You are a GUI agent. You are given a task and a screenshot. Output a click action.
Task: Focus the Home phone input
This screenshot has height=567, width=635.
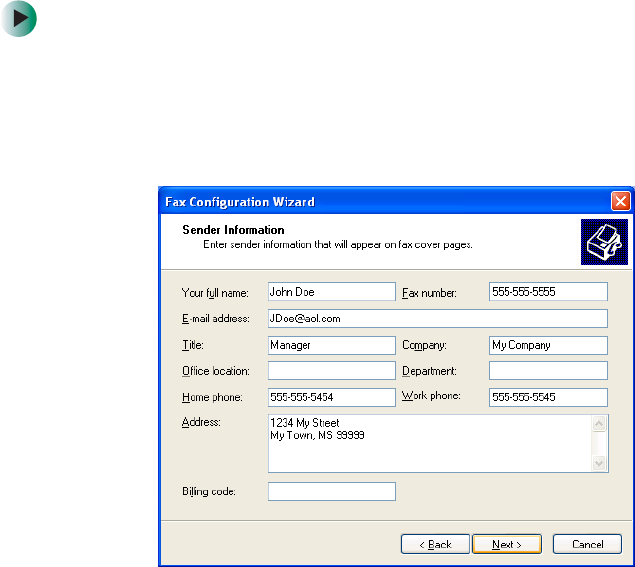pyautogui.click(x=332, y=397)
